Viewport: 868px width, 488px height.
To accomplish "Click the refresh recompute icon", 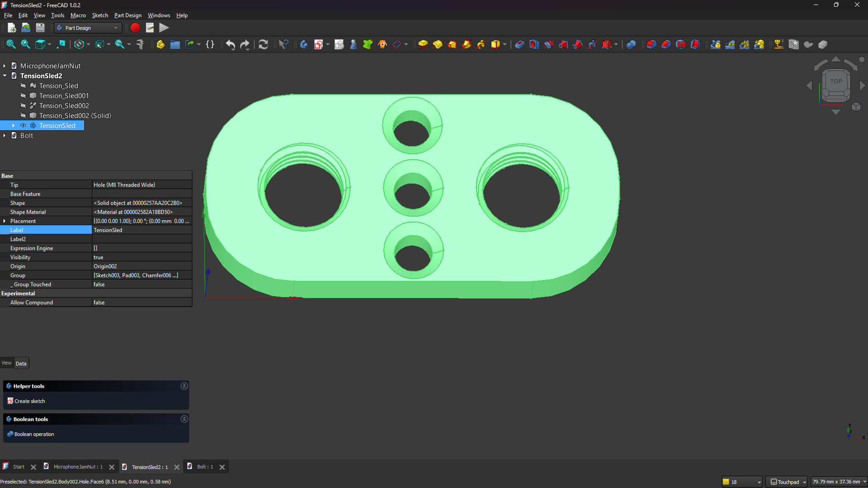I will tap(263, 44).
